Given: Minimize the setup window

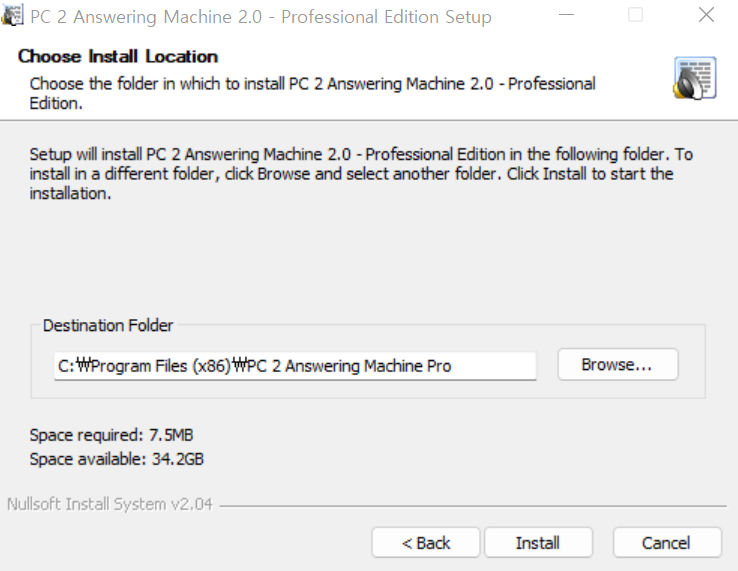Looking at the screenshot, I should click(566, 15).
